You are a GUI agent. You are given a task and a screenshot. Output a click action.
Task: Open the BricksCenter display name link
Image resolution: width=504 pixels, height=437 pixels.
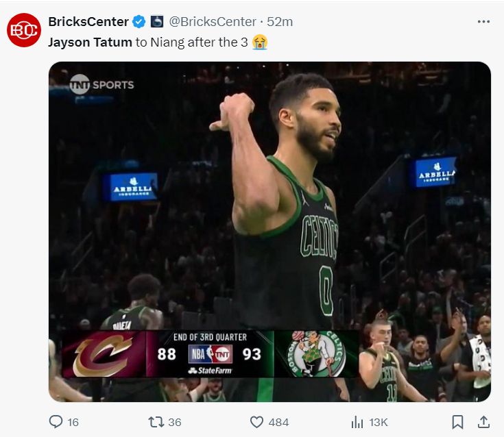click(x=88, y=22)
